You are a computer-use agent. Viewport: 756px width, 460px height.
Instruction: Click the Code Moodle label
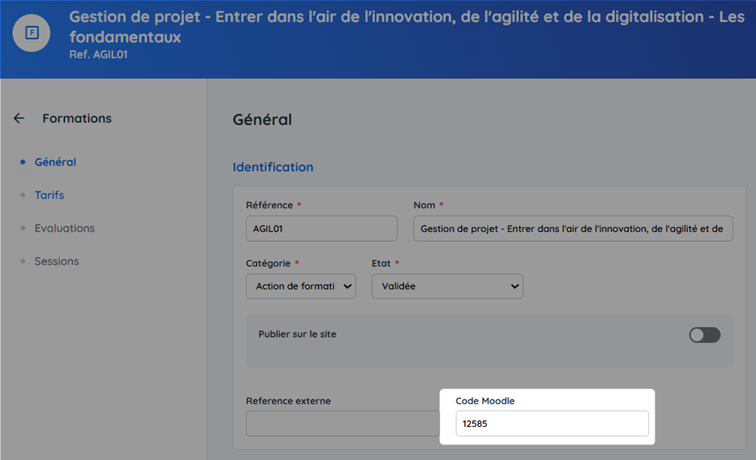487,401
